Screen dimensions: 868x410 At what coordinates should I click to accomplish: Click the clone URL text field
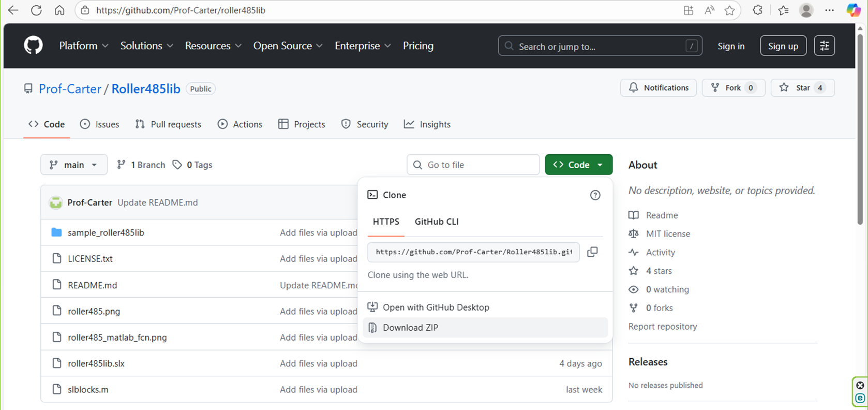coord(473,252)
